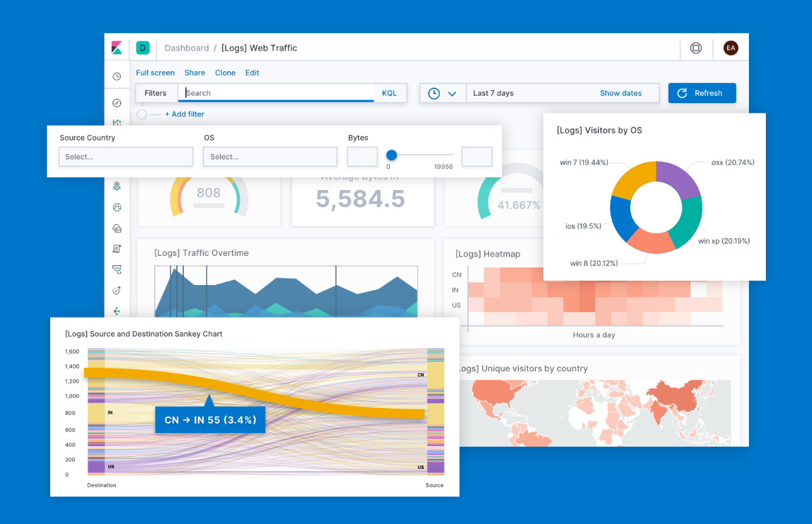Toggle the filter options circle beside Add filter
The width and height of the screenshot is (812, 524).
tap(142, 114)
